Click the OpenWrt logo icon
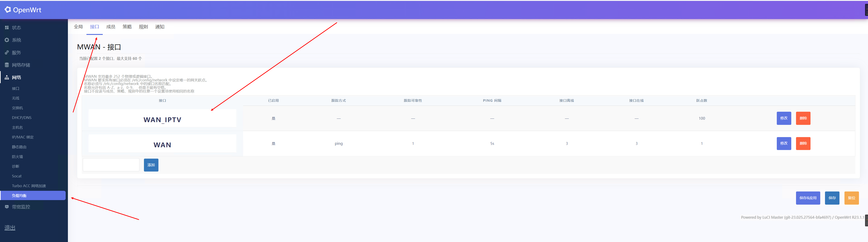 pyautogui.click(x=7, y=10)
